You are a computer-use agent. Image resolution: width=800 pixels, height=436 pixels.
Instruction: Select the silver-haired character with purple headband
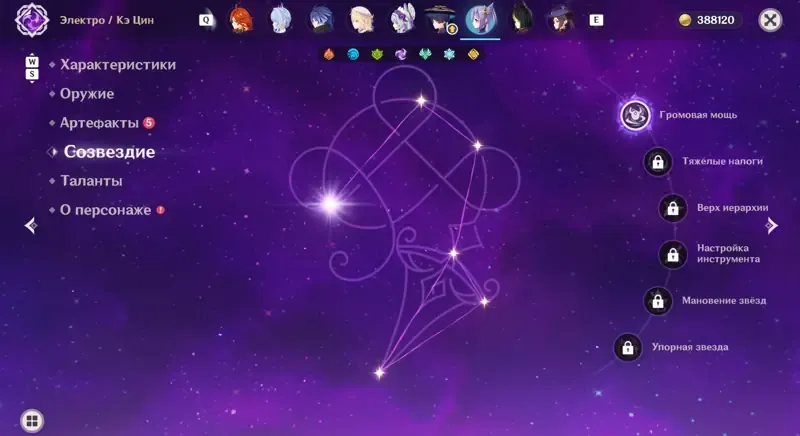pos(402,20)
